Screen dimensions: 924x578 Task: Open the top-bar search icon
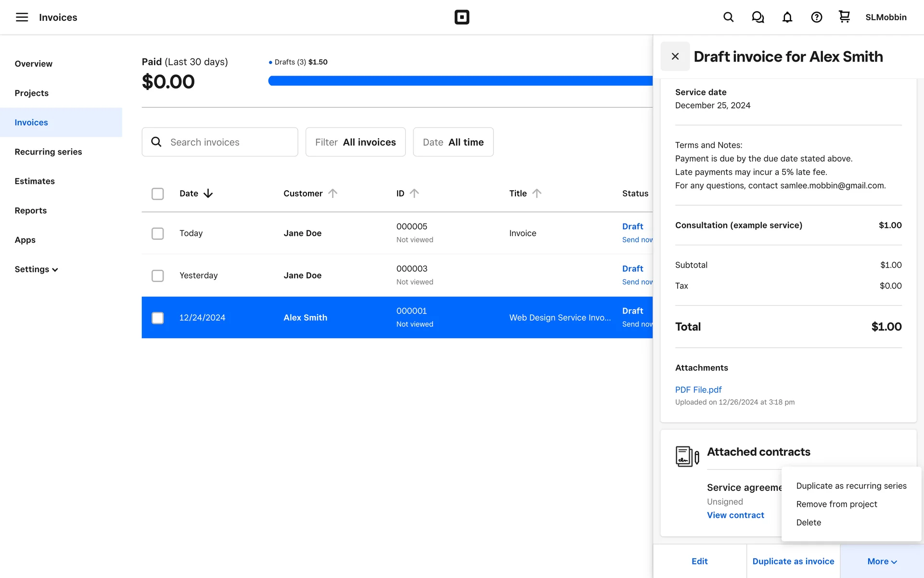[728, 17]
